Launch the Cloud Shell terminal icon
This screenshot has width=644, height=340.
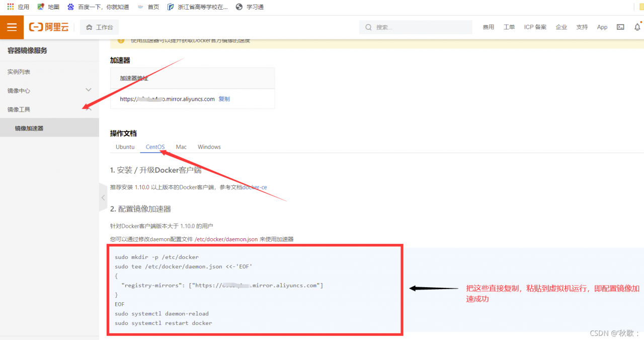621,27
